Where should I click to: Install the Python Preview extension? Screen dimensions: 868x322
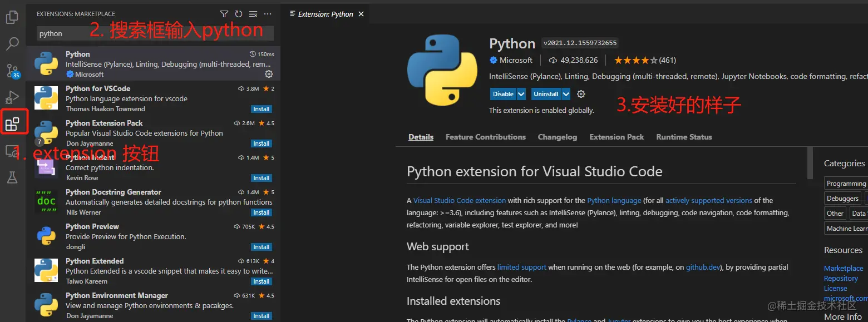point(262,247)
